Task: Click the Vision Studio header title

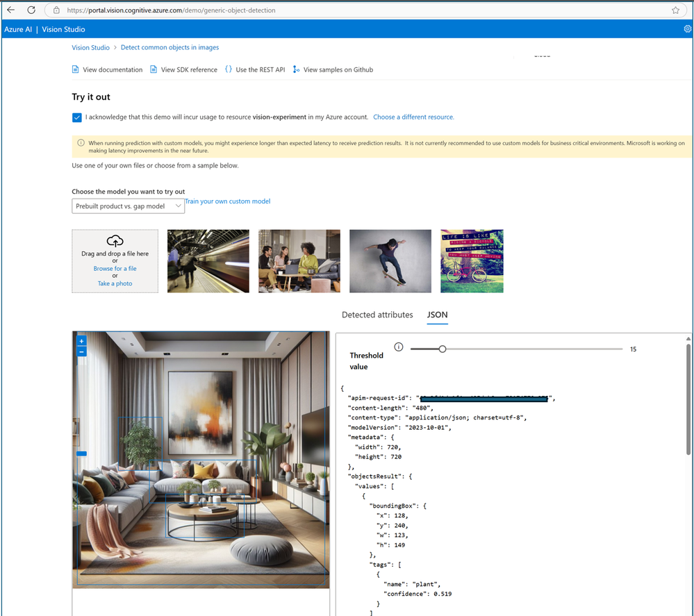Action: [x=63, y=29]
